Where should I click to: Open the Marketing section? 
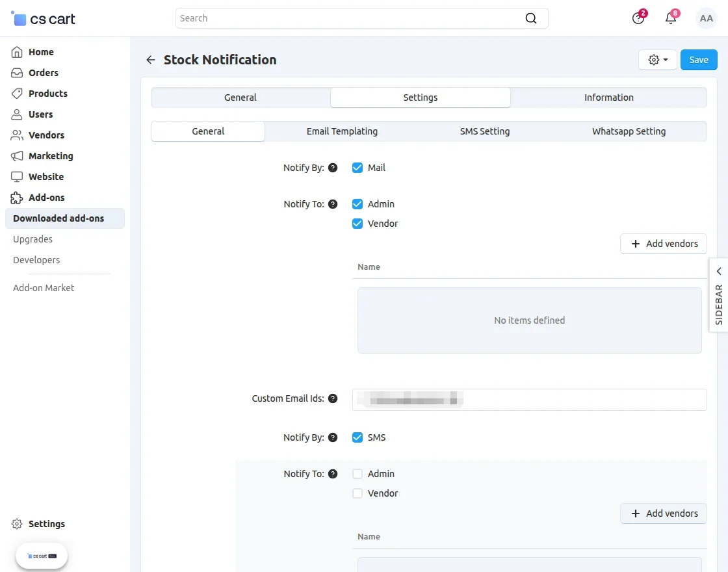point(50,155)
